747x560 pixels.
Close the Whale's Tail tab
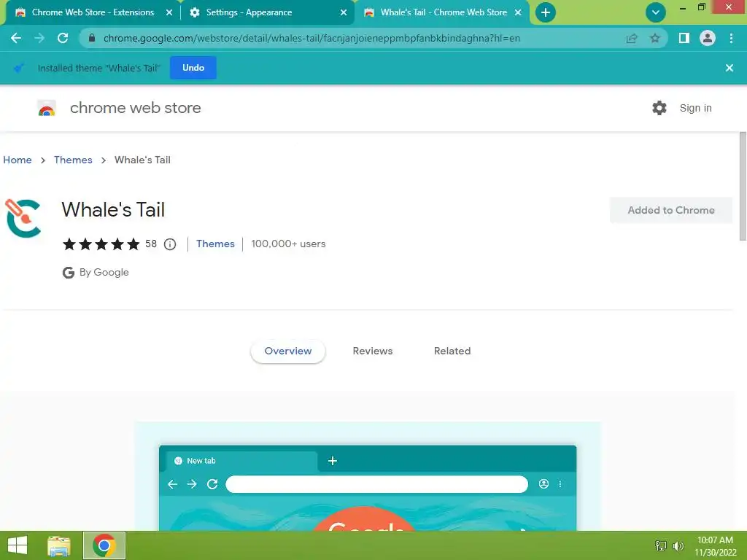point(518,12)
